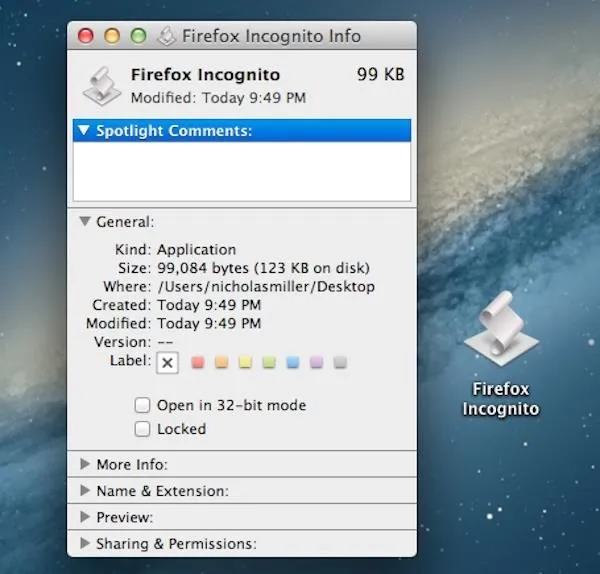The height and width of the screenshot is (574, 600).
Task: Collapse the General section
Action: pyautogui.click(x=85, y=222)
